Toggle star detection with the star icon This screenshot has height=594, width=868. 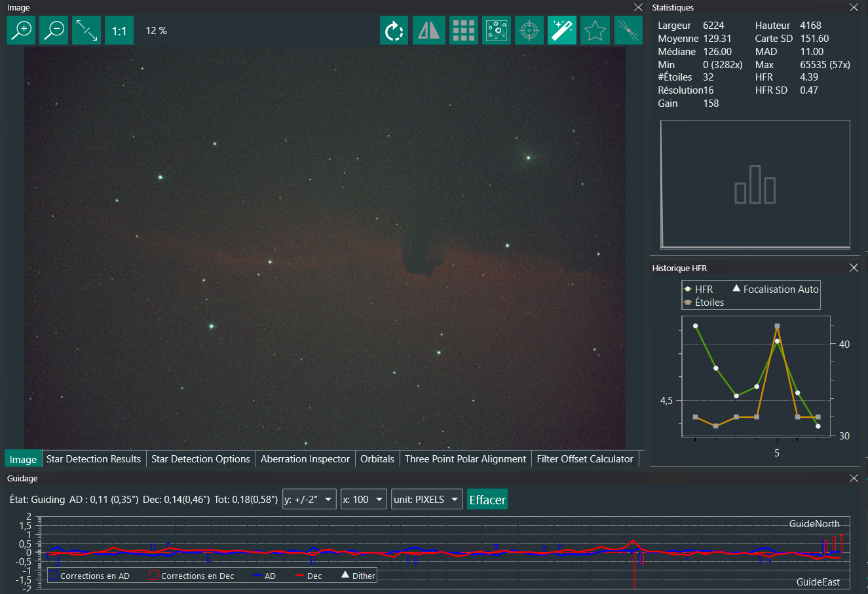coord(595,31)
